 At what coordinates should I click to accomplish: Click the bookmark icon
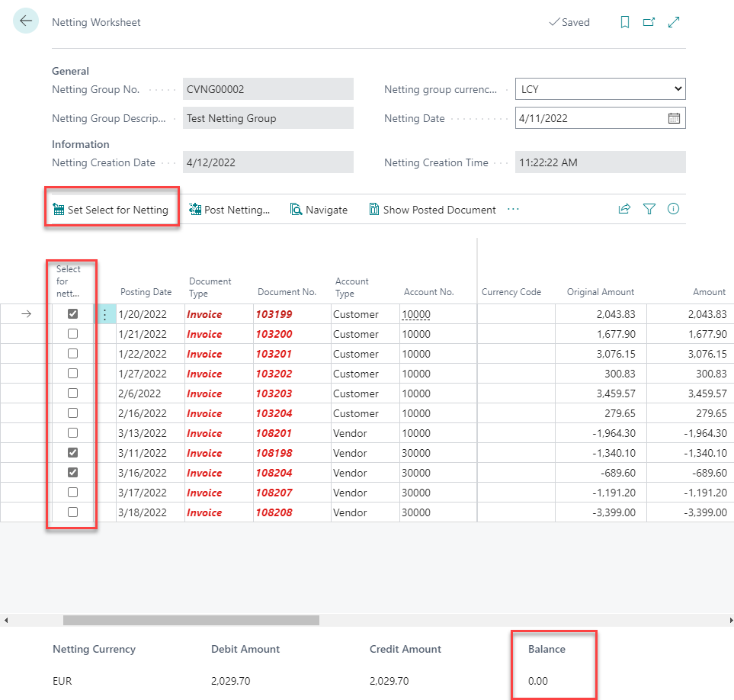pos(625,22)
